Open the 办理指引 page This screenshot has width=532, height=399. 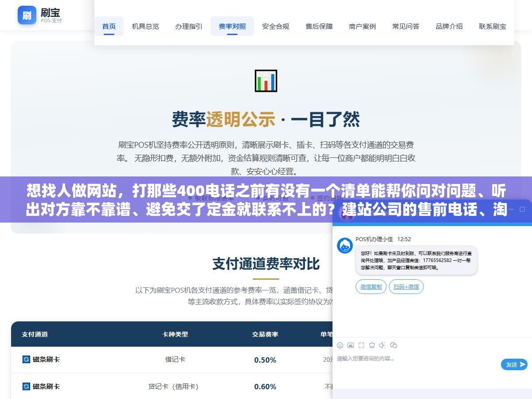[189, 26]
